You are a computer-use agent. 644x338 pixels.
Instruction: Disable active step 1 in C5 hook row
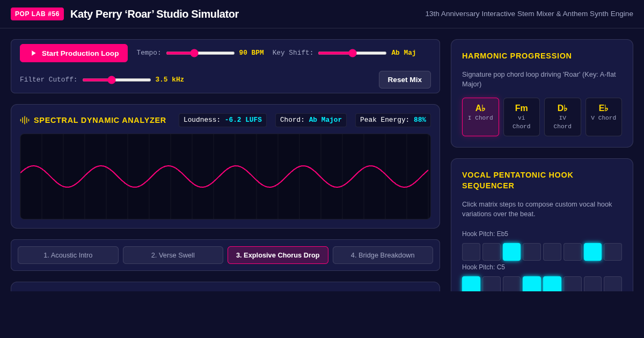click(x=471, y=284)
